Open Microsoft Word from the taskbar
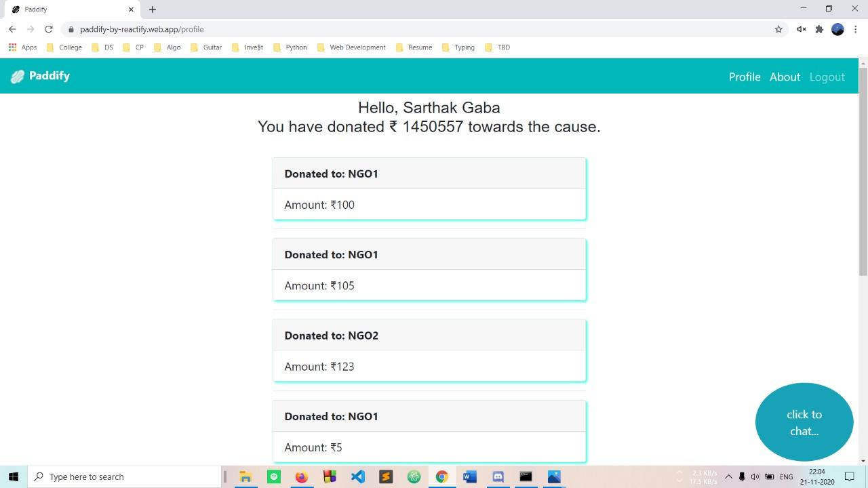This screenshot has width=868, height=488. coord(470,476)
